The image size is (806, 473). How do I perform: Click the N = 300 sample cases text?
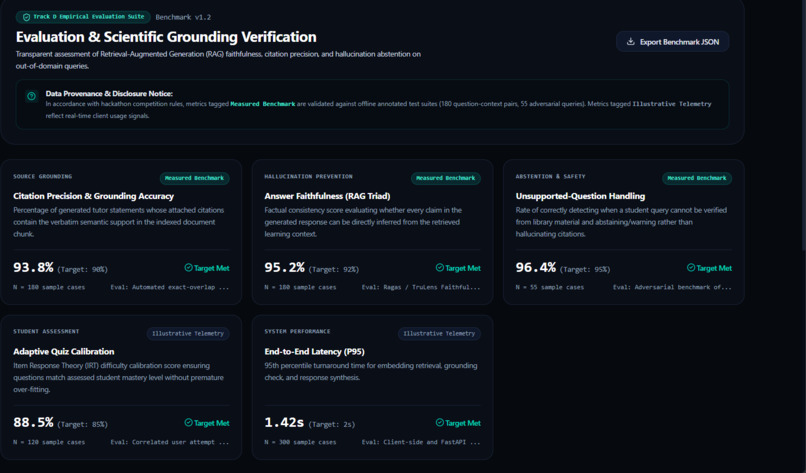point(301,442)
